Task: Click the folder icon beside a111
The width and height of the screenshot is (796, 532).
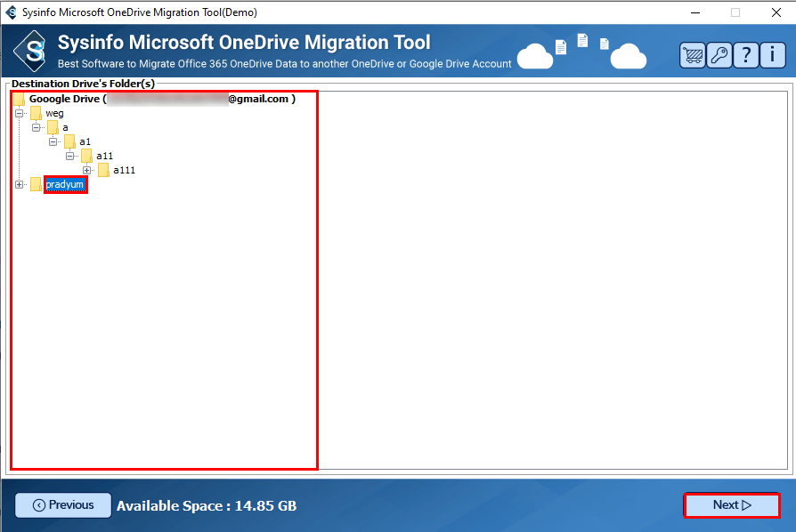Action: [103, 170]
